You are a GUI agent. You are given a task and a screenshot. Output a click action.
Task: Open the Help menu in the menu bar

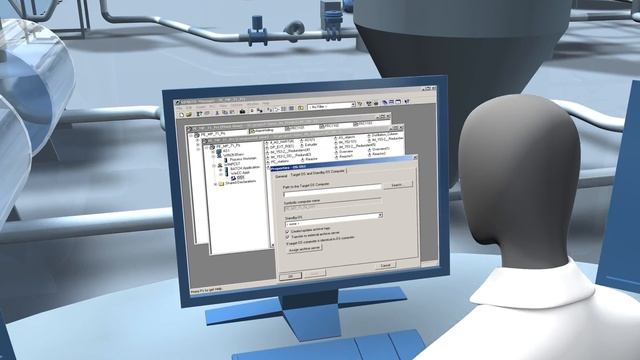(266, 104)
